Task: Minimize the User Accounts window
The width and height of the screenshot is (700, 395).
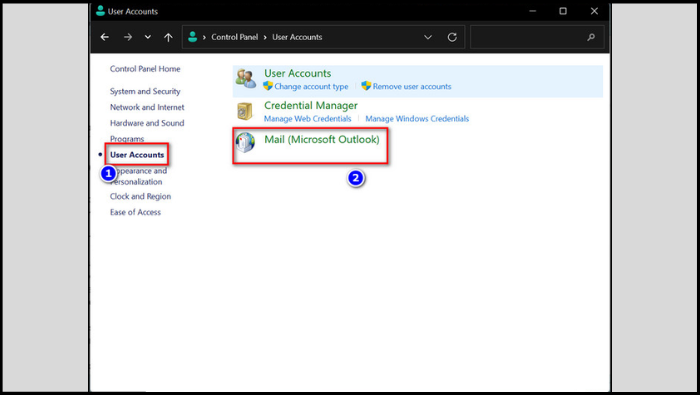Action: point(532,11)
